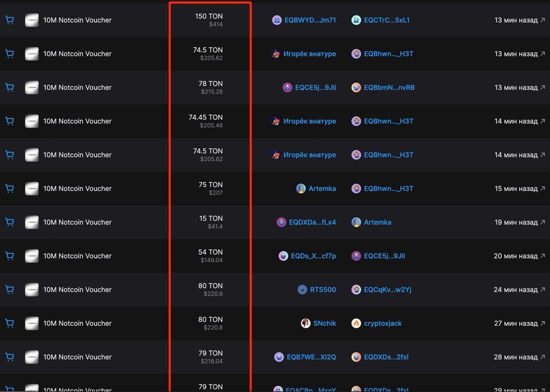Open seller profile EQBWYD...Jm71

(x=310, y=20)
